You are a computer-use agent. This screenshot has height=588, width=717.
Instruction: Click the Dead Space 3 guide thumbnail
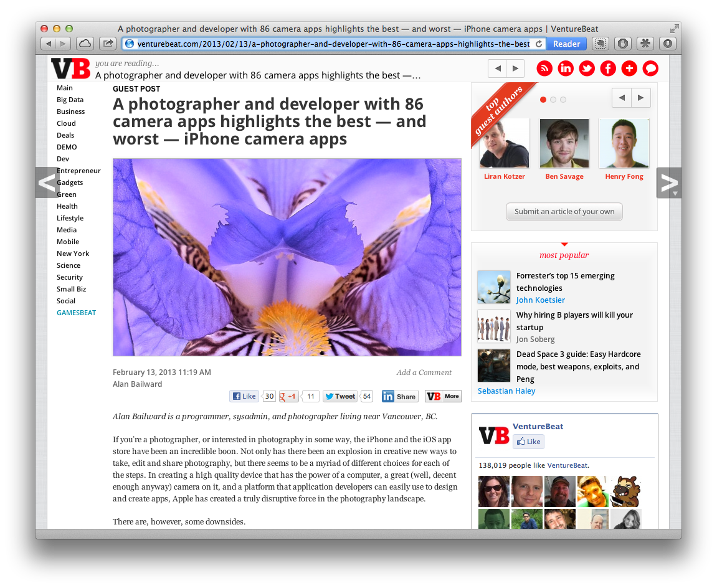coord(494,366)
